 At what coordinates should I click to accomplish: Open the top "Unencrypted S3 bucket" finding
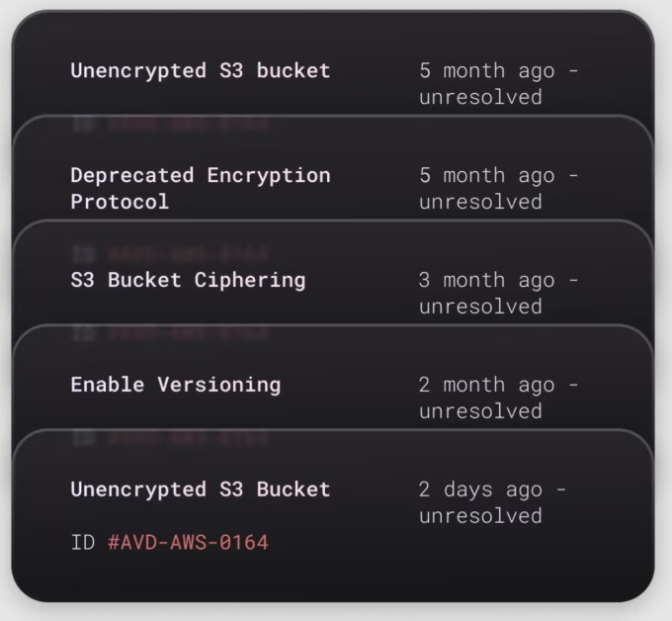[200, 70]
